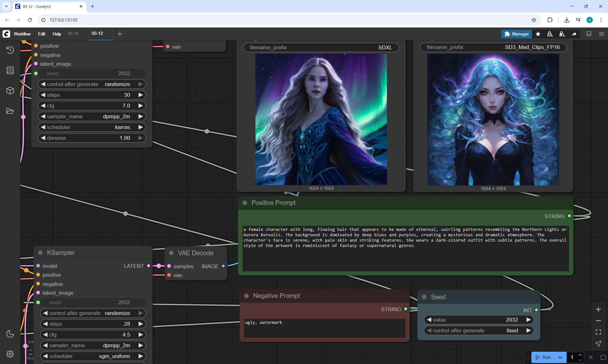
Task: Open ComfyUI settings gear icon
Action: pos(10,354)
